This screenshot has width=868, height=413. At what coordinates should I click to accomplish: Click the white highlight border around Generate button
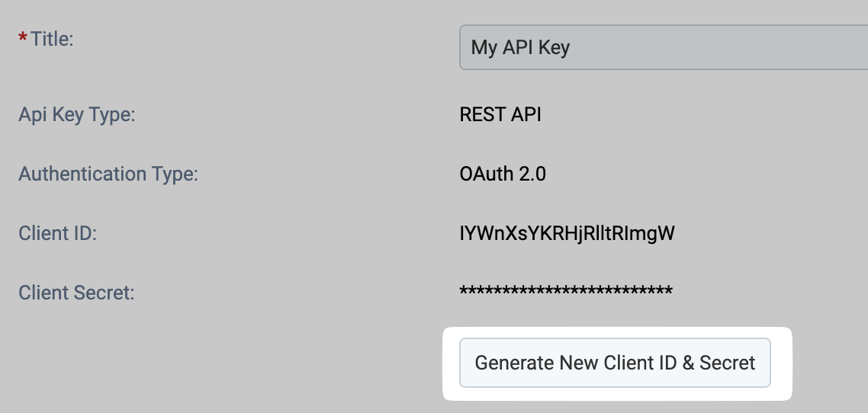point(617,331)
